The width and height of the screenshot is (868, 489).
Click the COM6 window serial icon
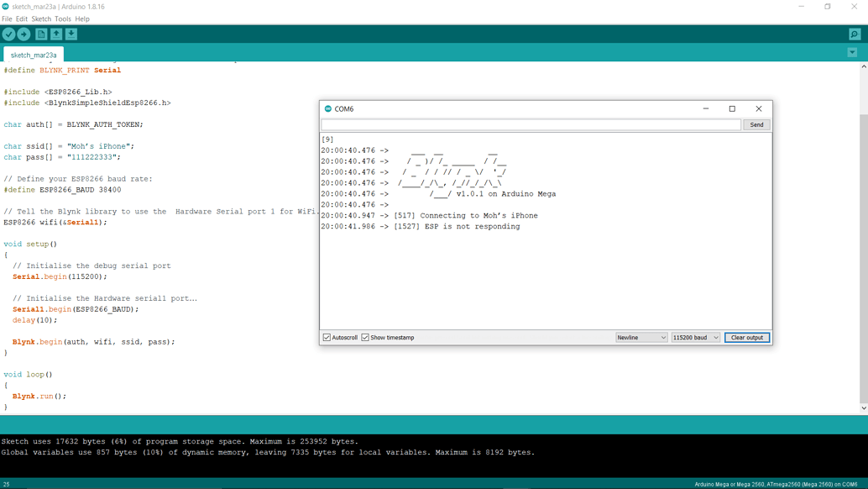click(327, 108)
